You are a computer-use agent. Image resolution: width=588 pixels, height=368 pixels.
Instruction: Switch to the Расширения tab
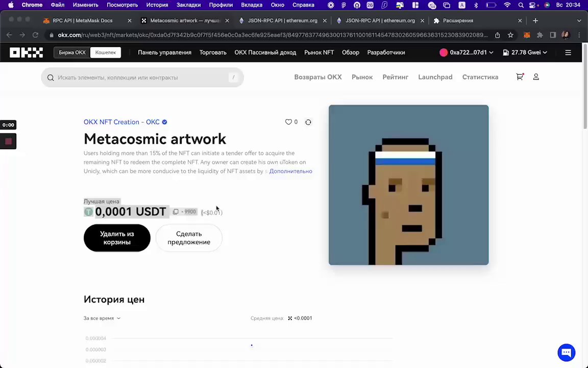pos(458,20)
